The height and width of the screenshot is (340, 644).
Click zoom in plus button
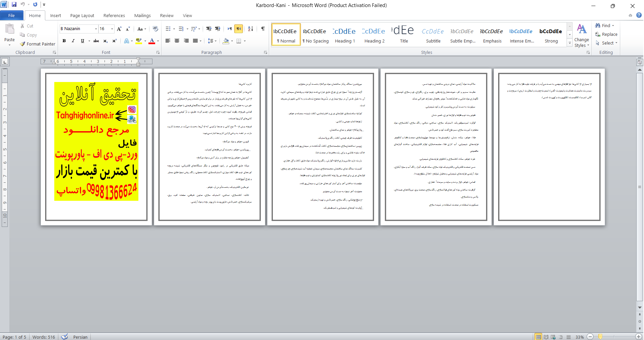[x=639, y=337]
